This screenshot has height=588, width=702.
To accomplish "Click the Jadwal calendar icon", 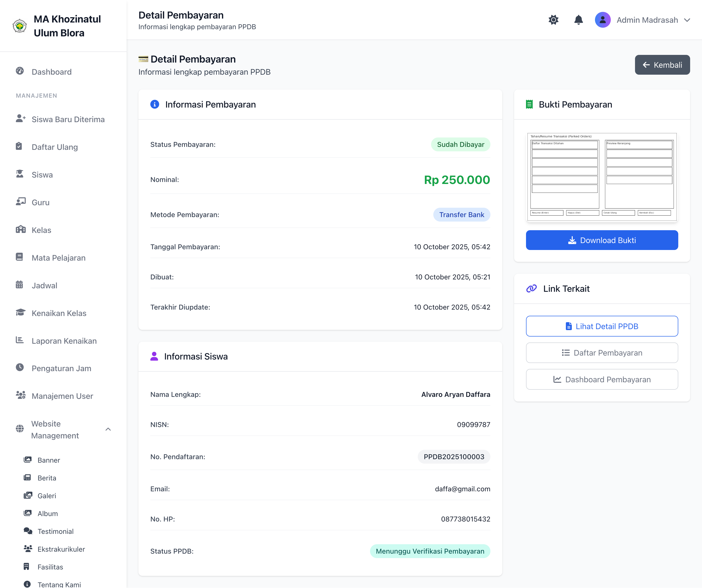I will (x=19, y=285).
